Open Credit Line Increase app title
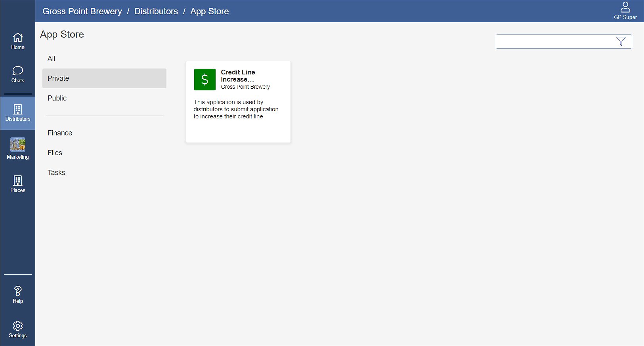 point(238,76)
